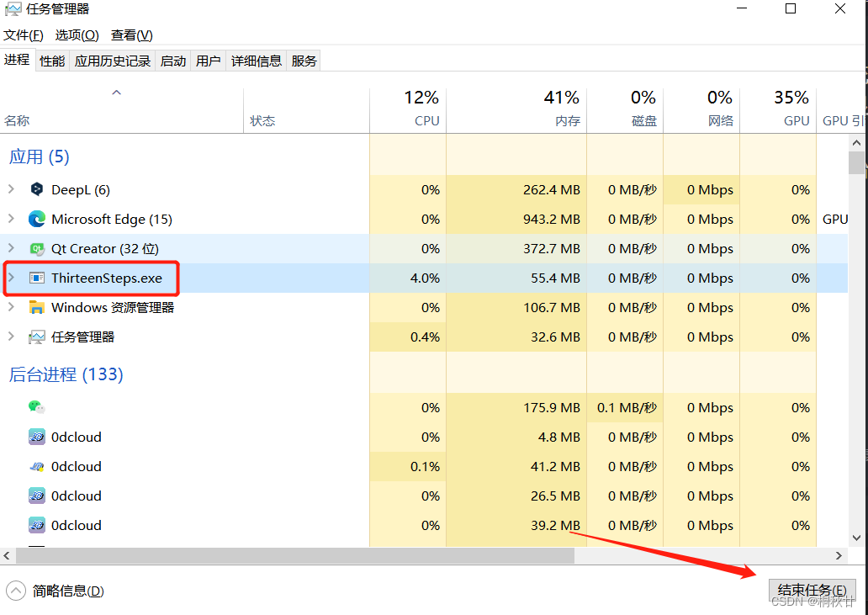The height and width of the screenshot is (615, 868).
Task: Switch to the 启动 tab
Action: (x=172, y=61)
